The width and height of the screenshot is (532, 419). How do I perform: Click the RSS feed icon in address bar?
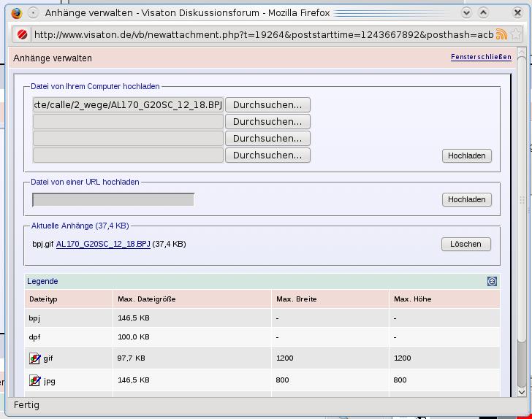[501, 34]
